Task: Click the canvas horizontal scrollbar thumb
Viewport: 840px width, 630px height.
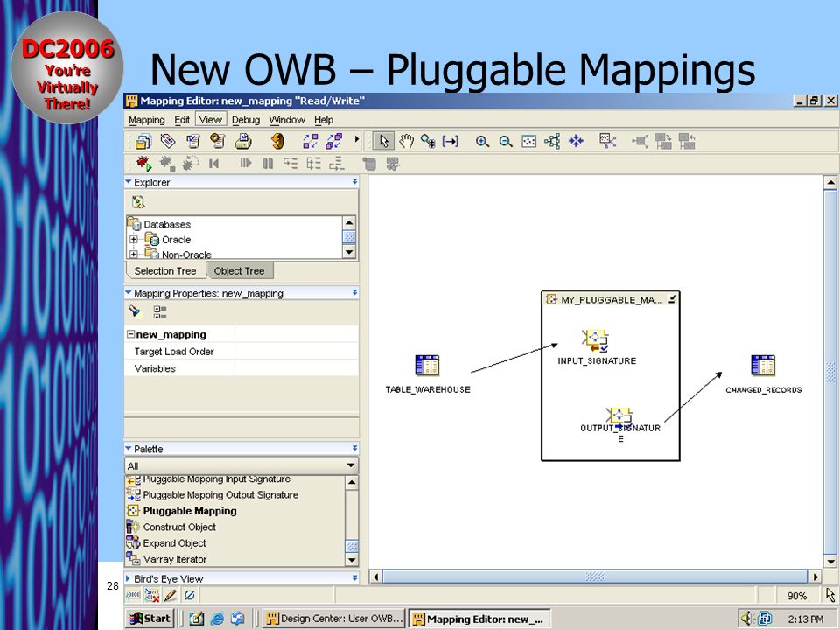Action: click(595, 577)
